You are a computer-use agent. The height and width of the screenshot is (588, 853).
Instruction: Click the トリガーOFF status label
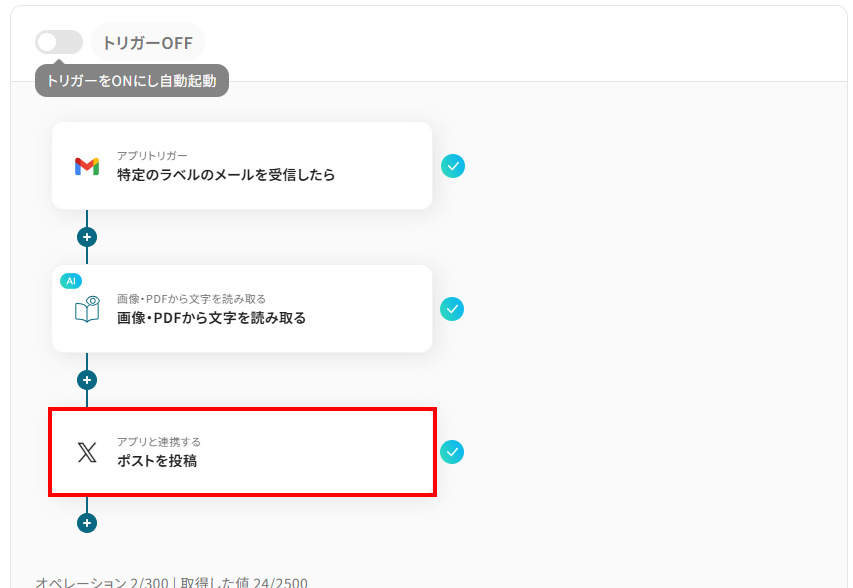point(148,42)
